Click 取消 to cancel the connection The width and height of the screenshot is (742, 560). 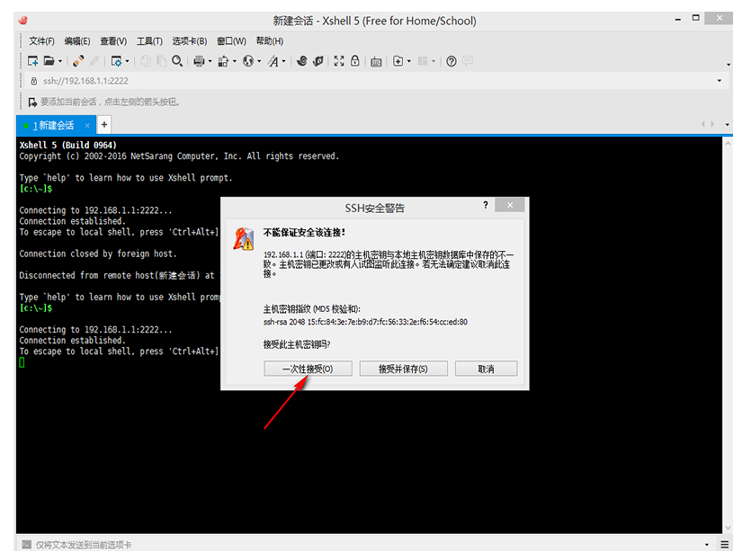point(486,369)
